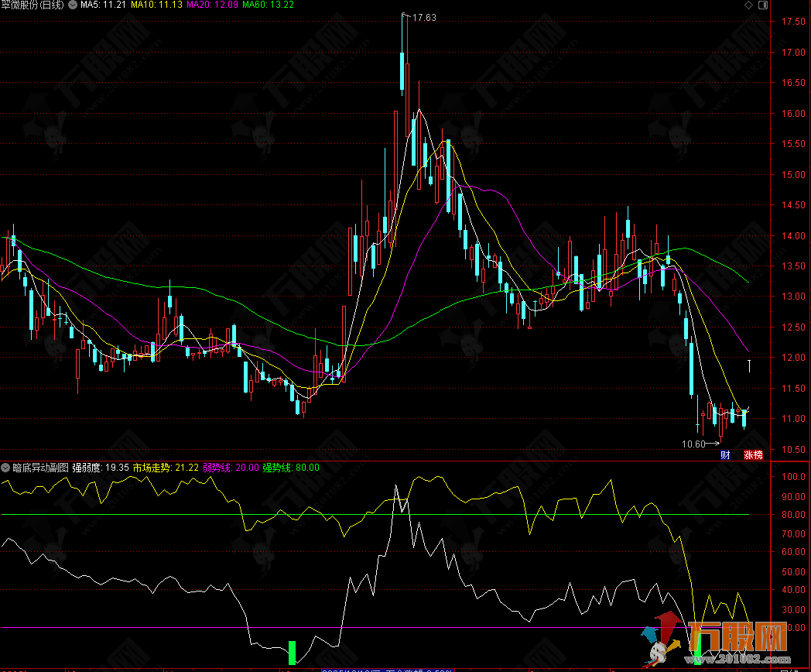Select the MA5 moving average label
Viewport: 811px width, 672px height.
[x=103, y=5]
